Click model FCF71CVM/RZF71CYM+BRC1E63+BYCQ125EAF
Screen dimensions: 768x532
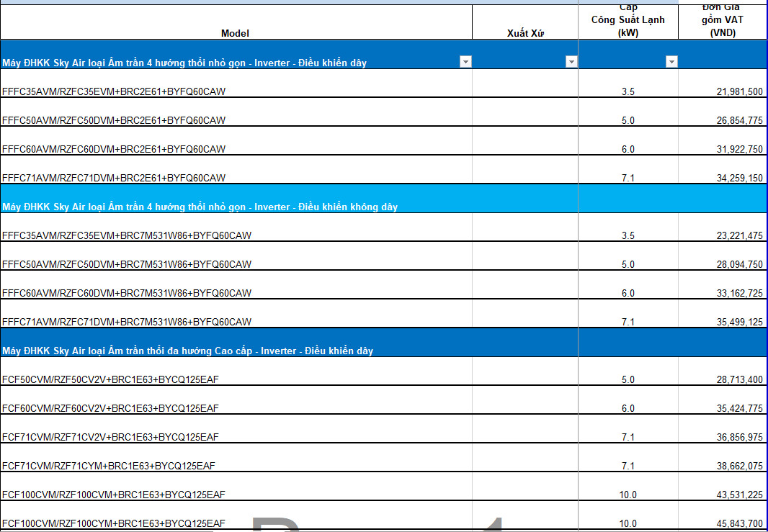[x=108, y=466]
